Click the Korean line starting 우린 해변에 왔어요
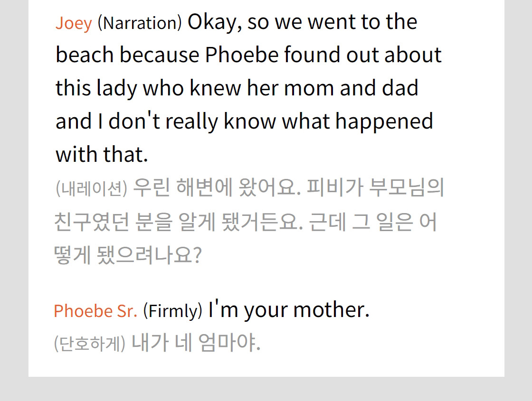 (288, 188)
